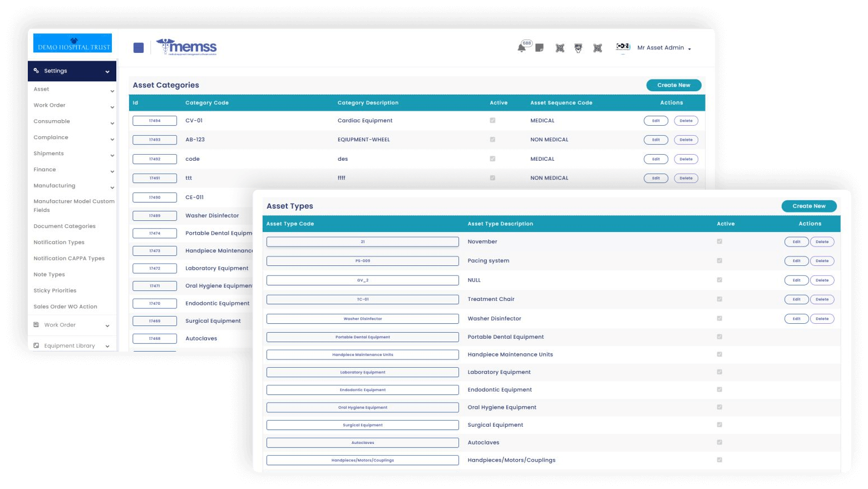This screenshot has height=489, width=868.
Task: Open Document Categories in the sidebar
Action: tap(65, 226)
